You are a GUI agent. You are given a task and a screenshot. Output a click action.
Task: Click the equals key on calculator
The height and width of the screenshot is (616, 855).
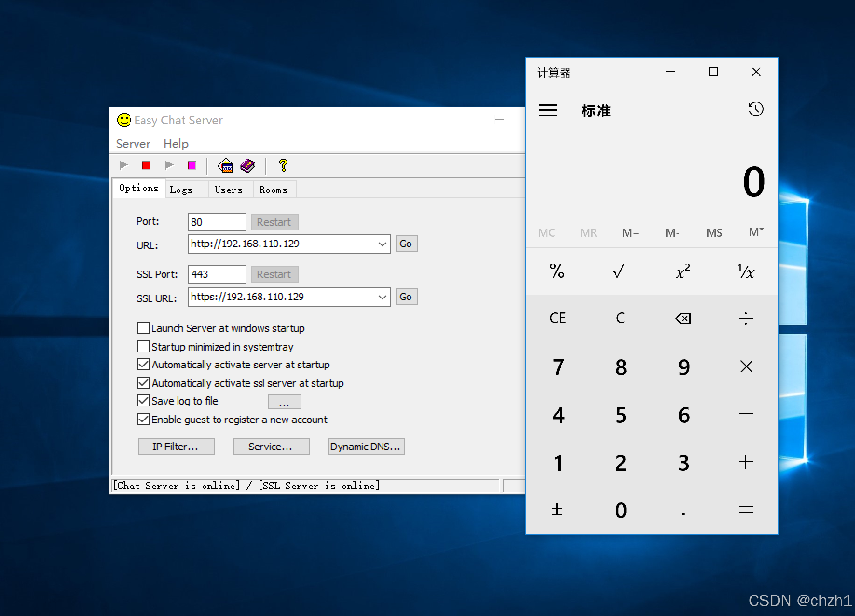point(746,509)
